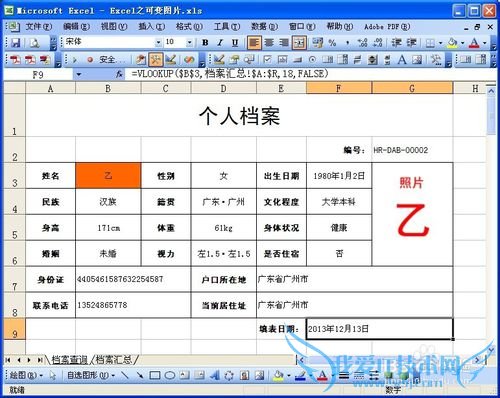Toggle Underline formatting

tap(235, 43)
